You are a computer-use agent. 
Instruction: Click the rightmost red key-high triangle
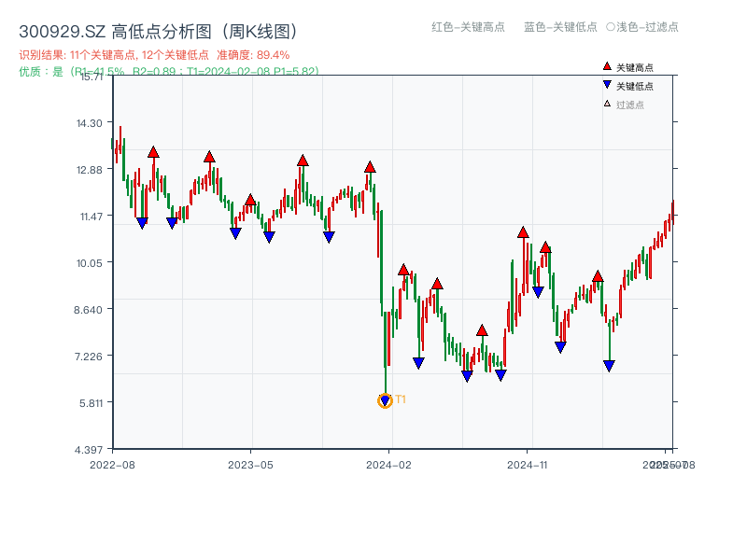(x=598, y=276)
